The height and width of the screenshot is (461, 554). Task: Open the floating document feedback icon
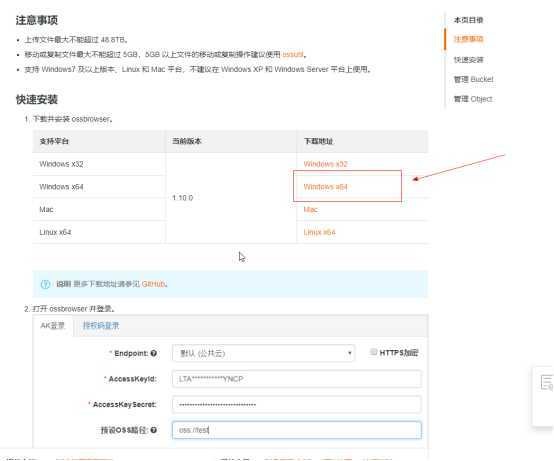pos(547,383)
